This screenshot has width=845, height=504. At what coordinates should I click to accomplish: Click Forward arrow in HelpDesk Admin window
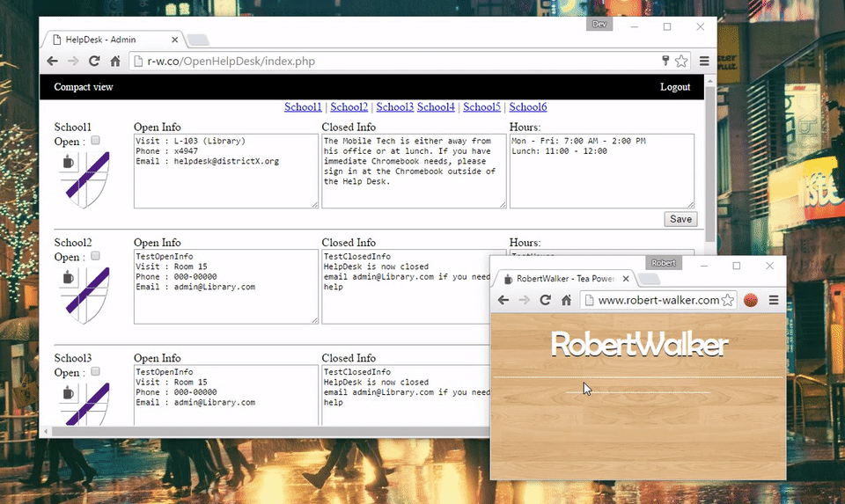pyautogui.click(x=73, y=62)
